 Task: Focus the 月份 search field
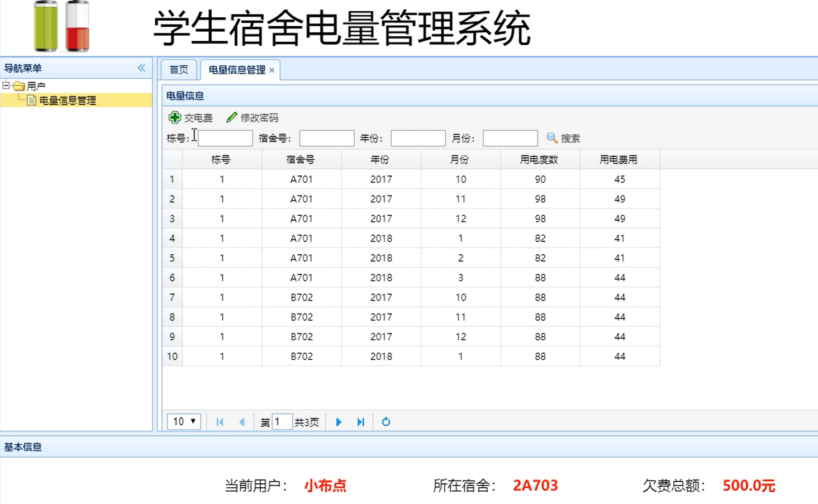point(510,138)
